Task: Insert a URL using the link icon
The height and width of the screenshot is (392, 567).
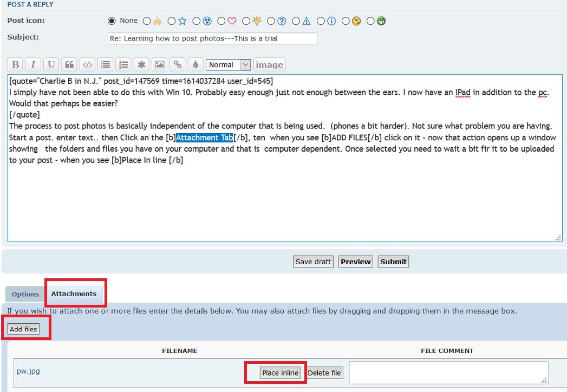Action: tap(177, 65)
